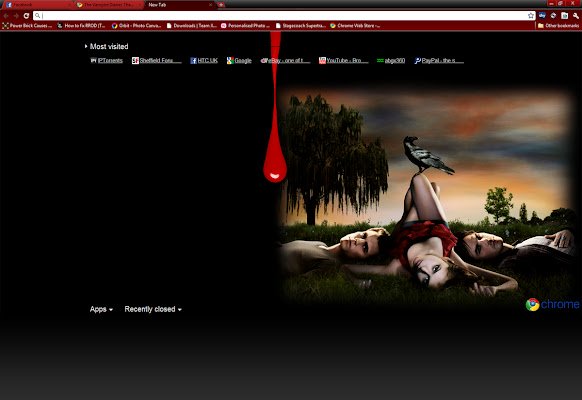Viewport: 582px width, 400px height.
Task: Click the Chrome Web Store bookmark favicon
Action: coord(333,26)
